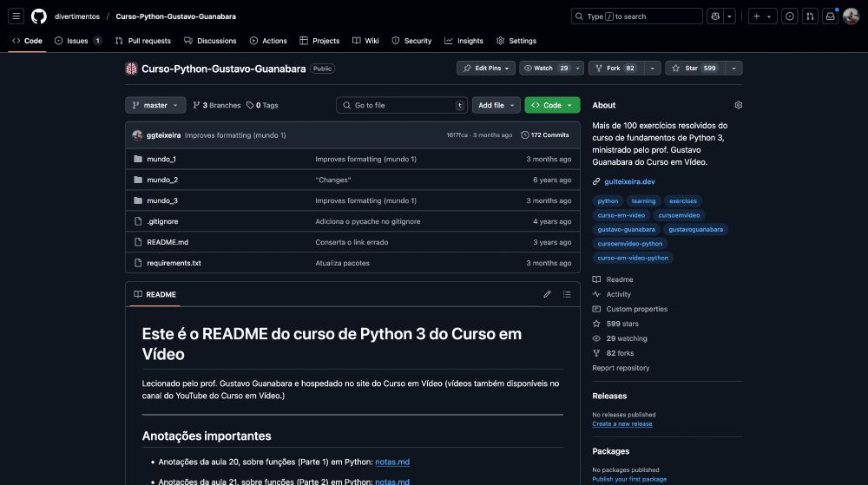This screenshot has height=485, width=868.
Task: Switch to the Issues tab
Action: click(x=78, y=41)
